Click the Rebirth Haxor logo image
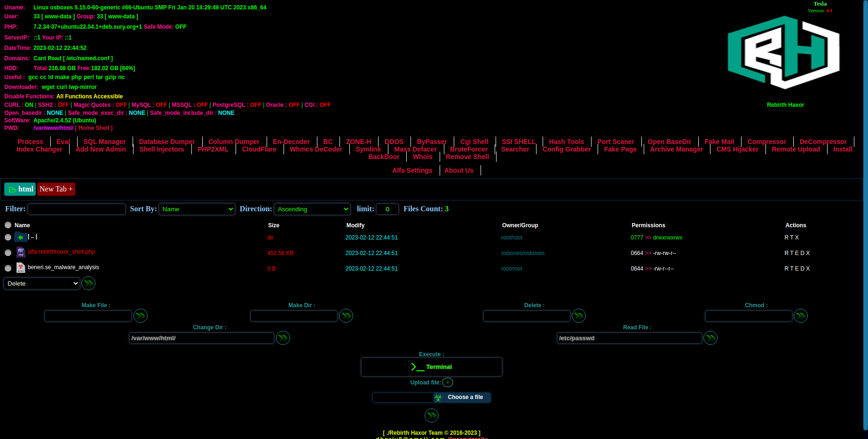Image resolution: width=868 pixels, height=439 pixels. 784,52
